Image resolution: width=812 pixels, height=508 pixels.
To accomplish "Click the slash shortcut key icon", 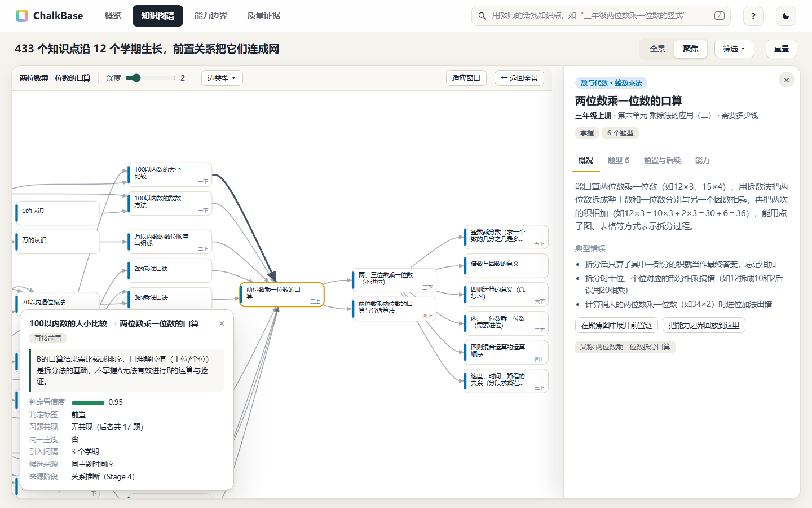I will [x=720, y=16].
